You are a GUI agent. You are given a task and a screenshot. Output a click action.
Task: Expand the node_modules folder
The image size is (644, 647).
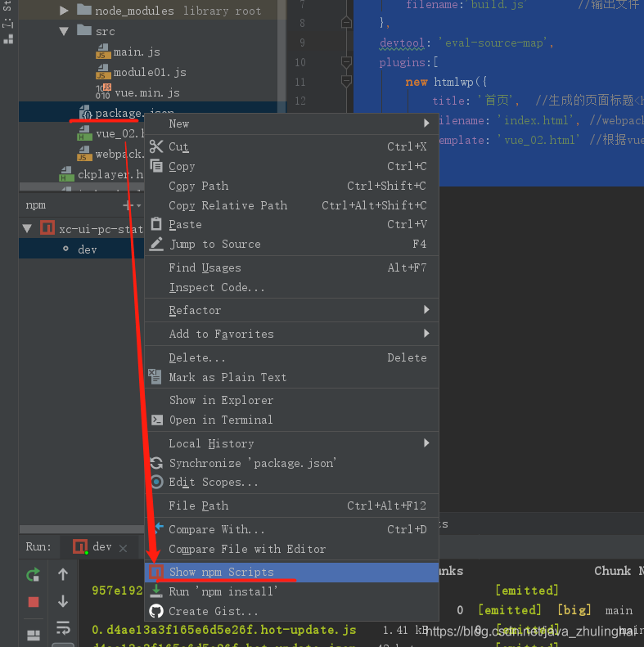[x=64, y=11]
